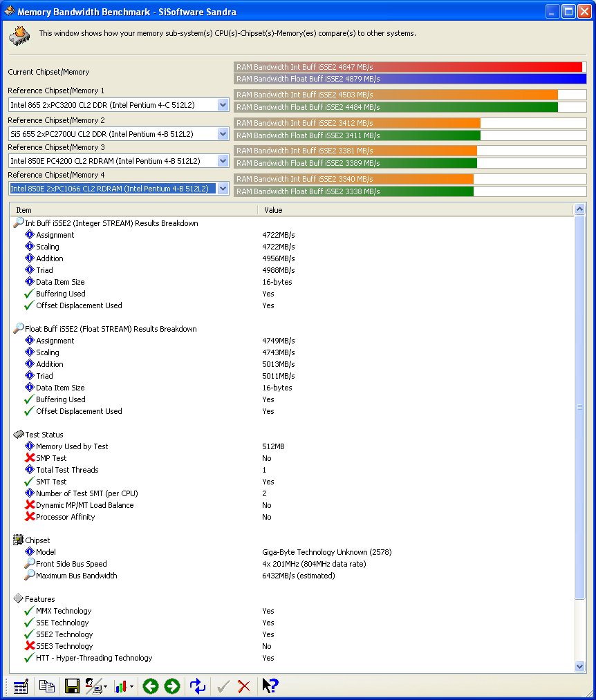This screenshot has height=700, width=596.
Task: Open dropdown arrow next to bar chart icon
Action: (131, 687)
